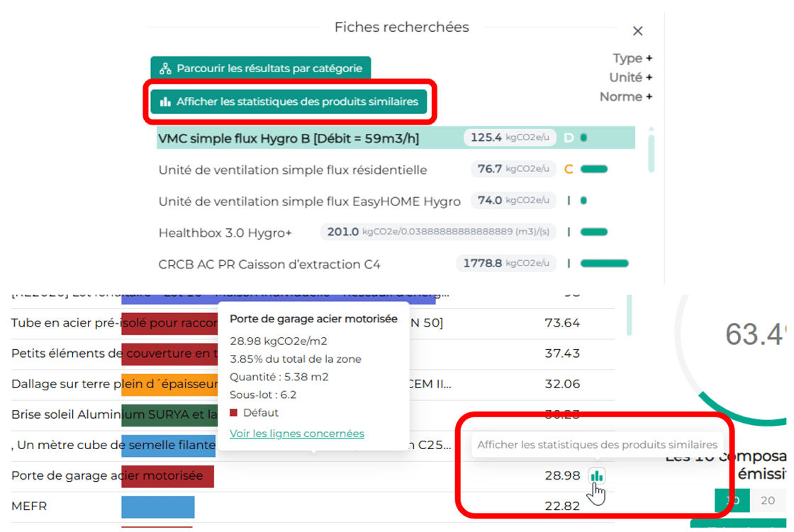Click the chart list scrollbar
Image resolution: width=794 pixels, height=532 pixels.
pyautogui.click(x=629, y=315)
